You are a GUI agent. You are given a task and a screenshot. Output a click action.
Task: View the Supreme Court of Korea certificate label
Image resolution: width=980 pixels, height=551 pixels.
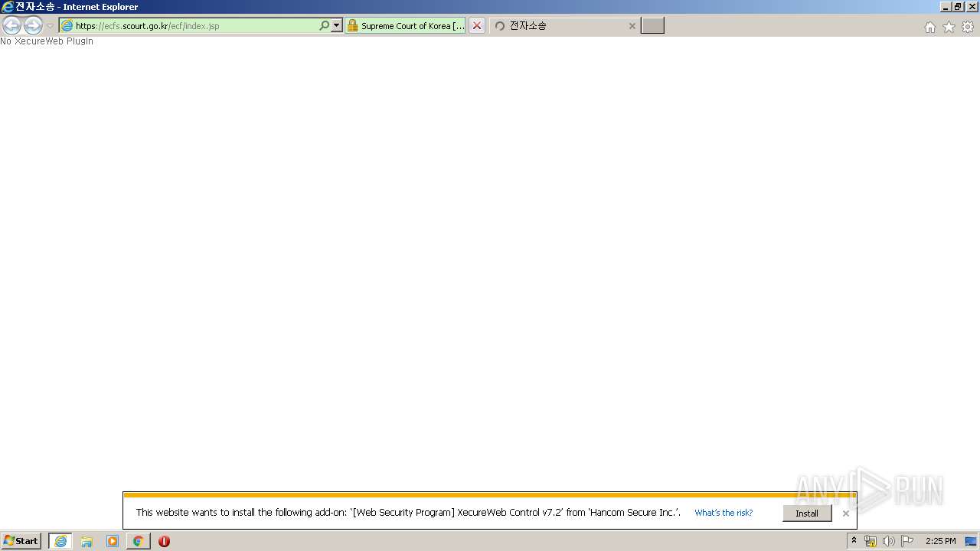click(413, 25)
